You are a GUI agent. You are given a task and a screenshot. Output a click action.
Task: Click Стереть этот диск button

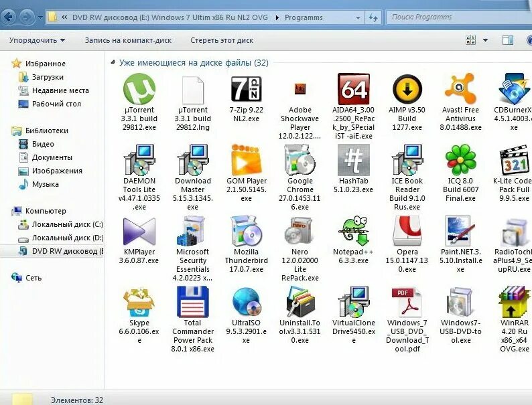pos(222,40)
